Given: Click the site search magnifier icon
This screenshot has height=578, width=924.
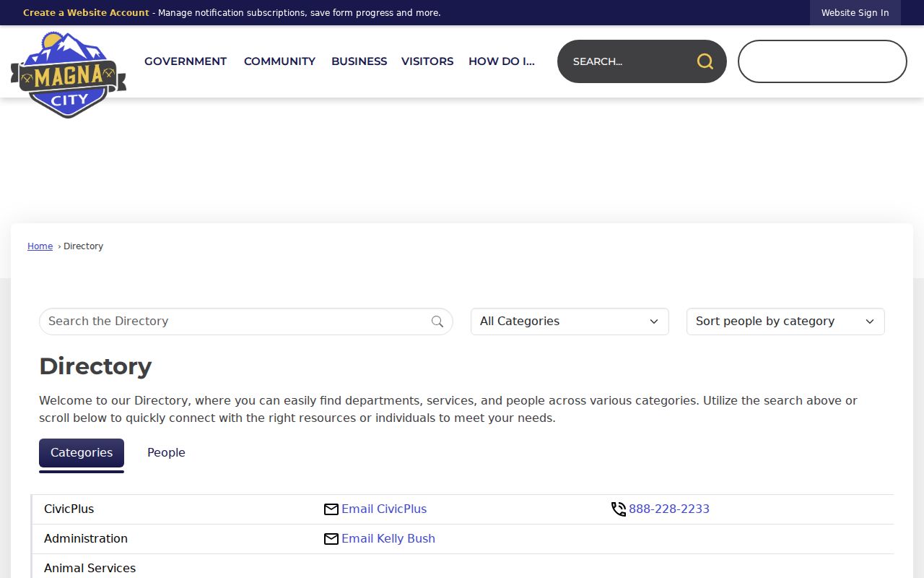Looking at the screenshot, I should point(705,61).
